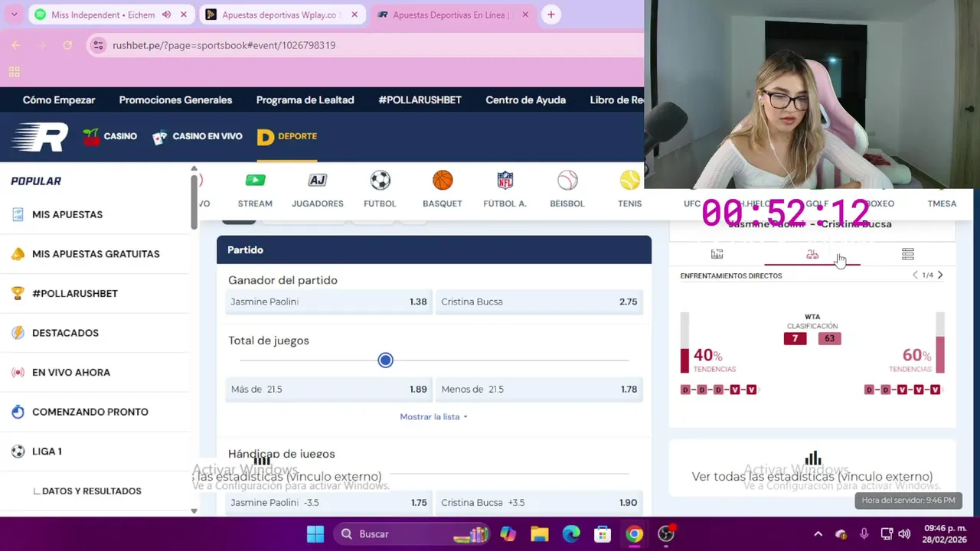Go to previous head-to-head stats page
Viewport: 980px width, 551px height.
pos(915,275)
